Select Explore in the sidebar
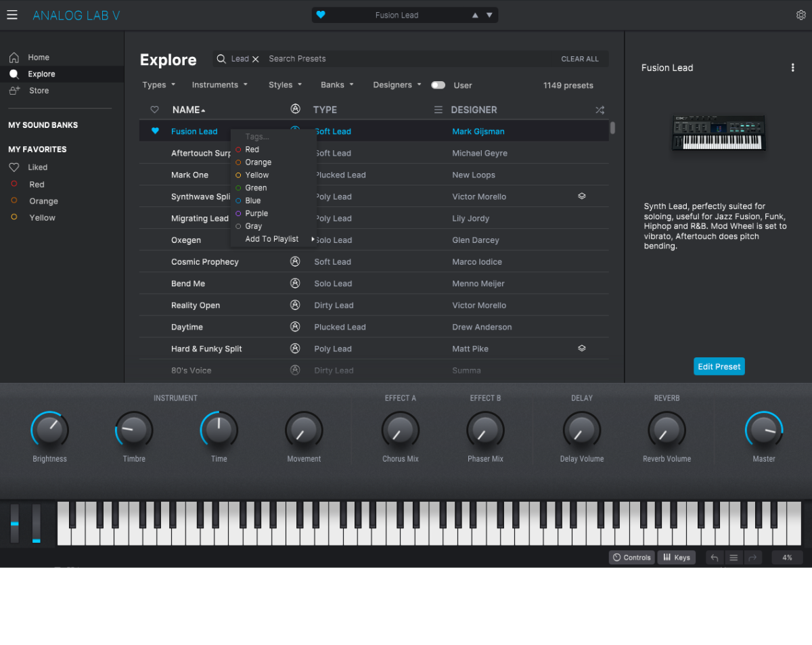812x645 pixels. tap(41, 74)
